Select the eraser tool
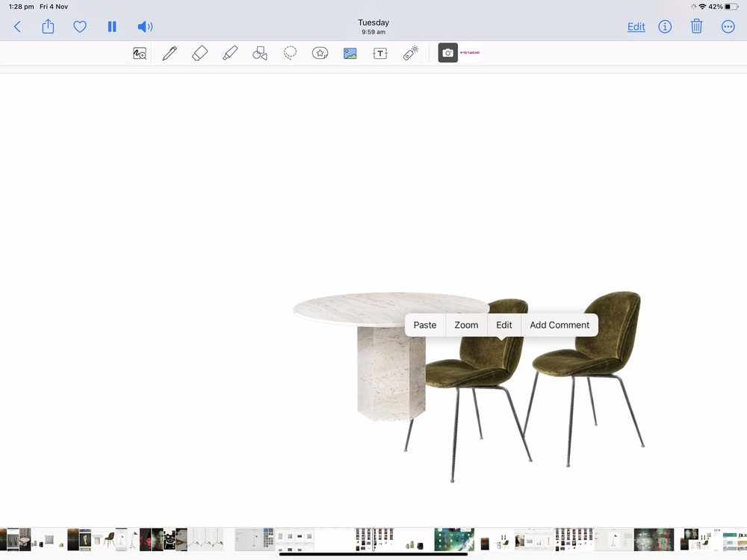747x560 pixels. point(199,53)
